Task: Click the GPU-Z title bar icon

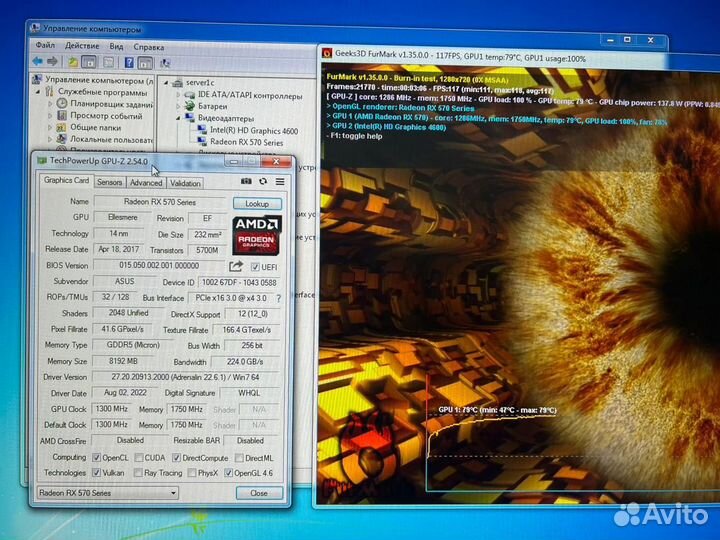Action: (42, 160)
